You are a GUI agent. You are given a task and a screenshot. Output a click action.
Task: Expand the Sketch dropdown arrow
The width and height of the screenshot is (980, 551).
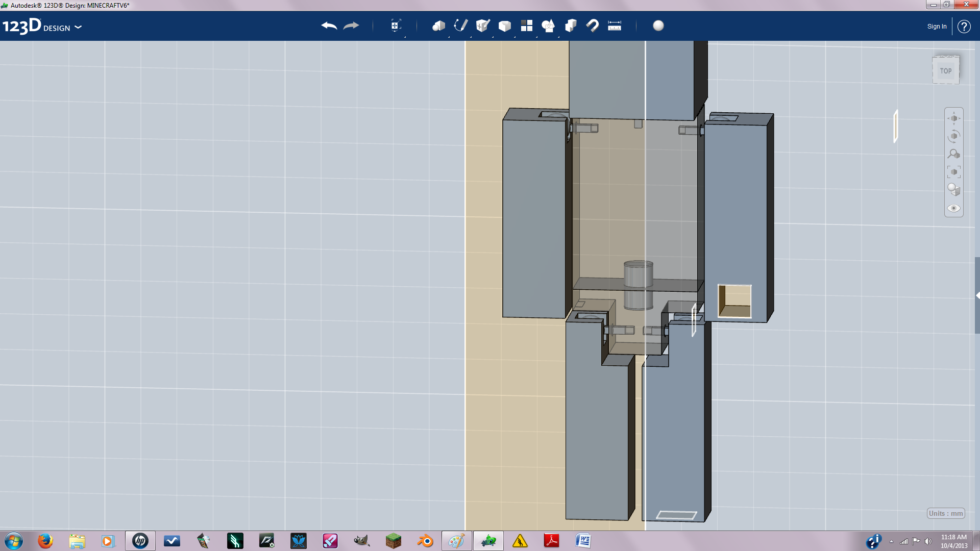point(471,37)
